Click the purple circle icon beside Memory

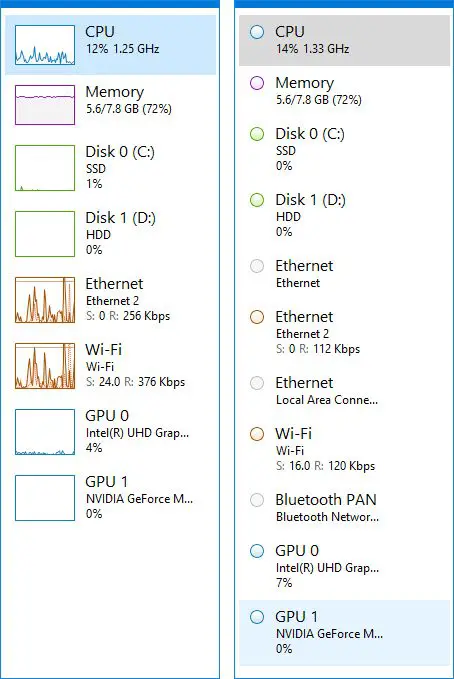coord(257,83)
